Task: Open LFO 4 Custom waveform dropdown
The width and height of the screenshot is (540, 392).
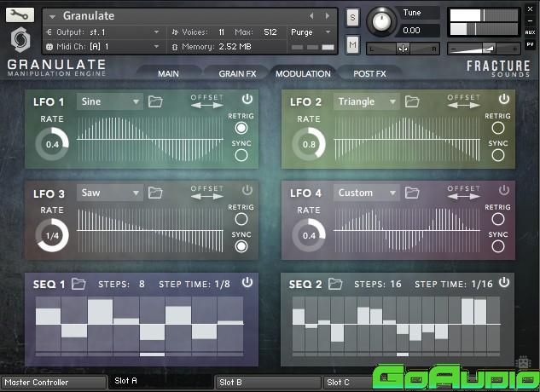Action: coord(367,193)
